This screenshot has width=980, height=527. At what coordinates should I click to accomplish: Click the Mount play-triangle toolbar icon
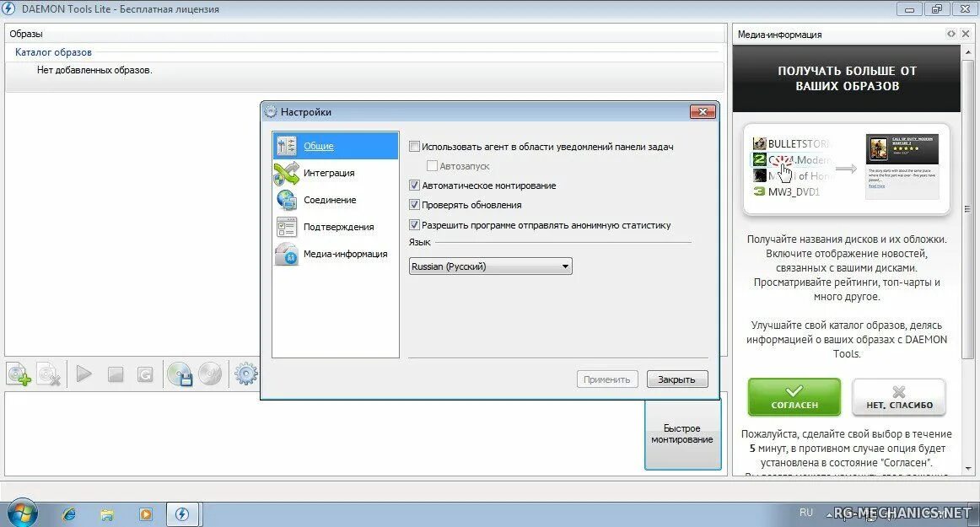point(83,374)
